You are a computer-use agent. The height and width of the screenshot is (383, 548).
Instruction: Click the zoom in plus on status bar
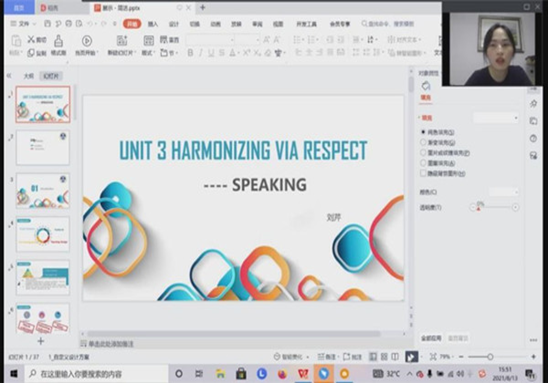pyautogui.click(x=534, y=357)
